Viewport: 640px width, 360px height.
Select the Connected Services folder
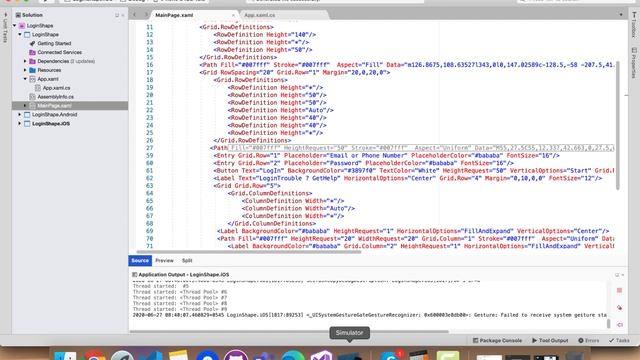tap(59, 52)
